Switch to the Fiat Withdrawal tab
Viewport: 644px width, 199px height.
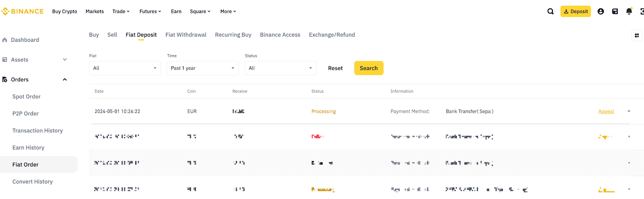(x=186, y=35)
